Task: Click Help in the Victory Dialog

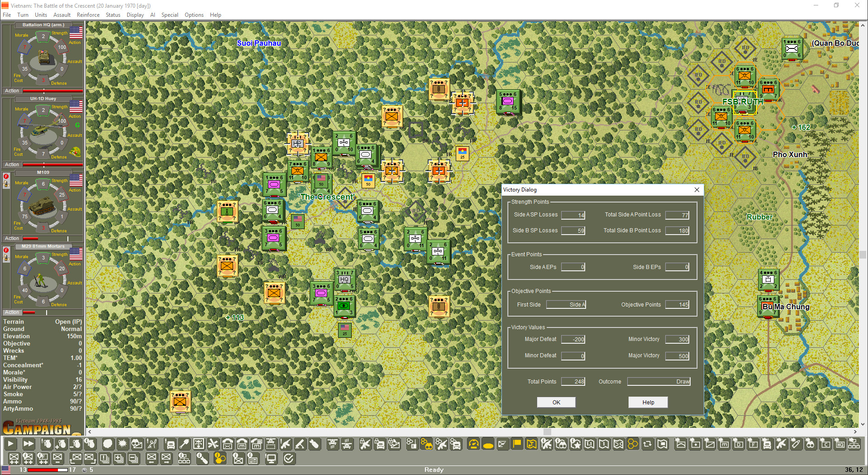Action: coord(648,402)
